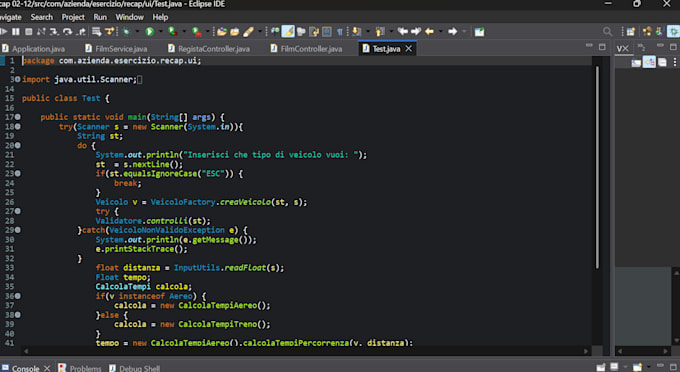Switch to FilmService.java editor tab

point(116,49)
